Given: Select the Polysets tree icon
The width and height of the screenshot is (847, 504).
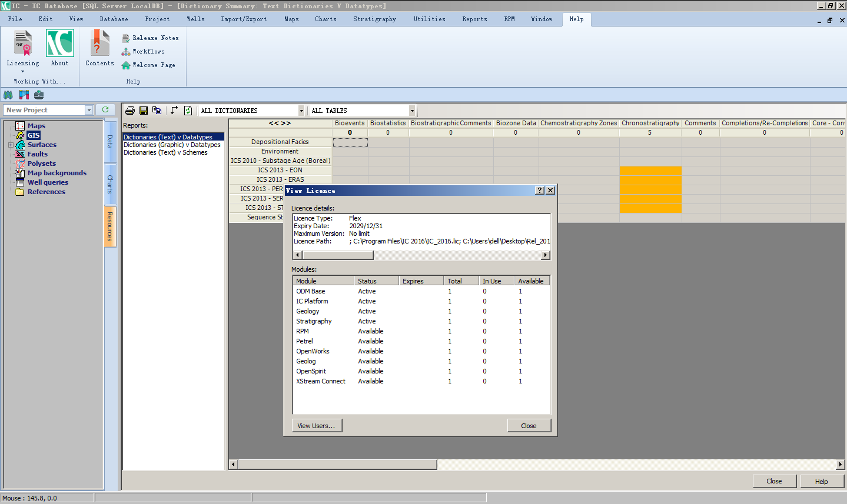Looking at the screenshot, I should pos(20,163).
